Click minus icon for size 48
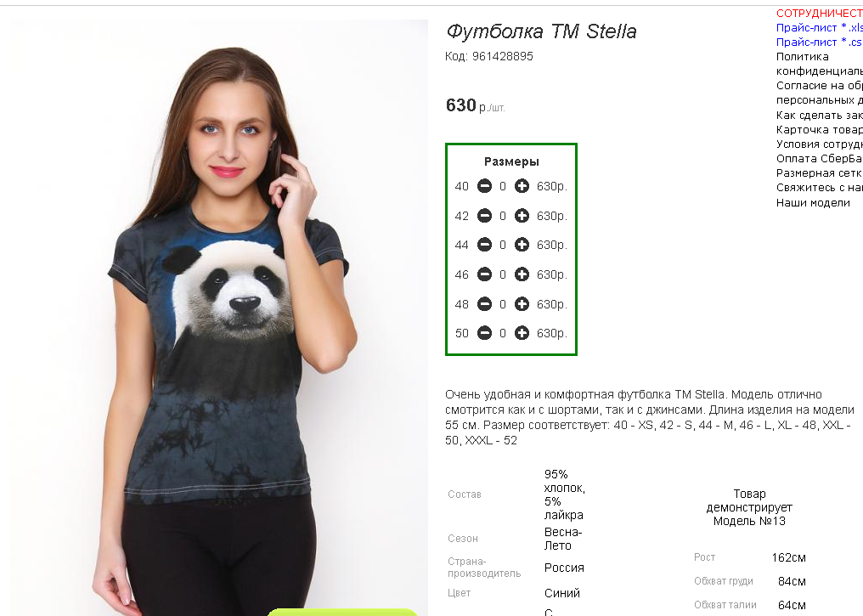 click(484, 304)
